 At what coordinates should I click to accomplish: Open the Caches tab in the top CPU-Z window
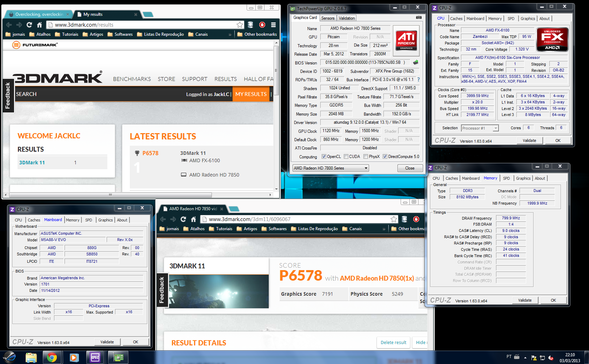coord(456,19)
